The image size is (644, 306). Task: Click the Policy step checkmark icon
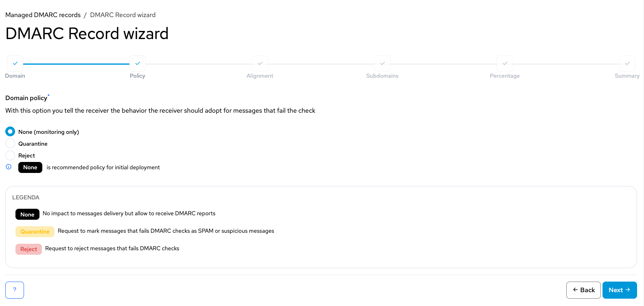point(138,63)
